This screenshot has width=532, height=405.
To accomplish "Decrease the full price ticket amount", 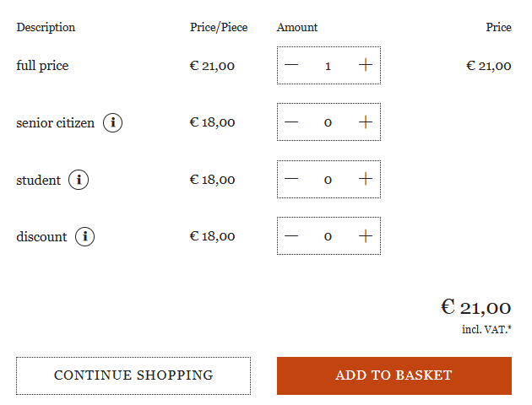I will (291, 66).
